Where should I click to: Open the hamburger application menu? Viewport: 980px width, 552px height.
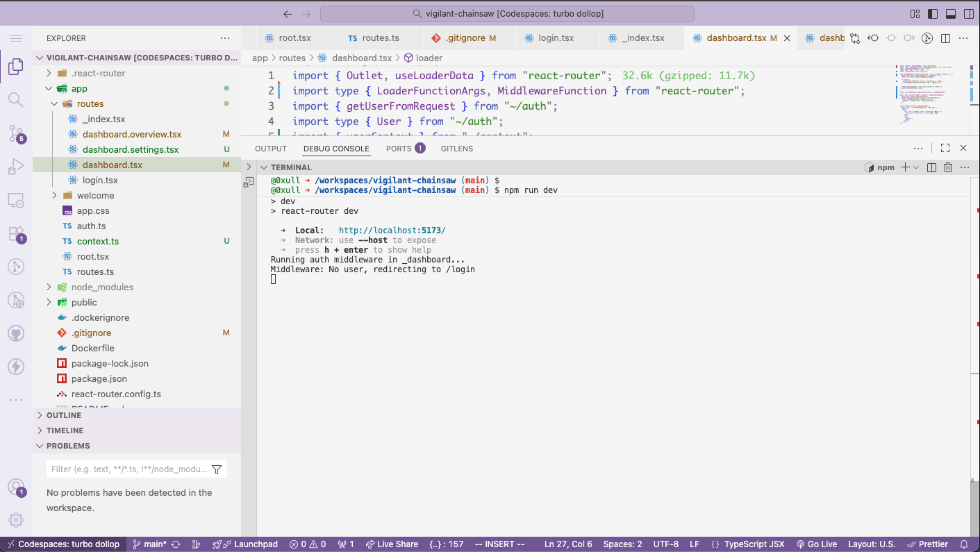[x=16, y=39]
